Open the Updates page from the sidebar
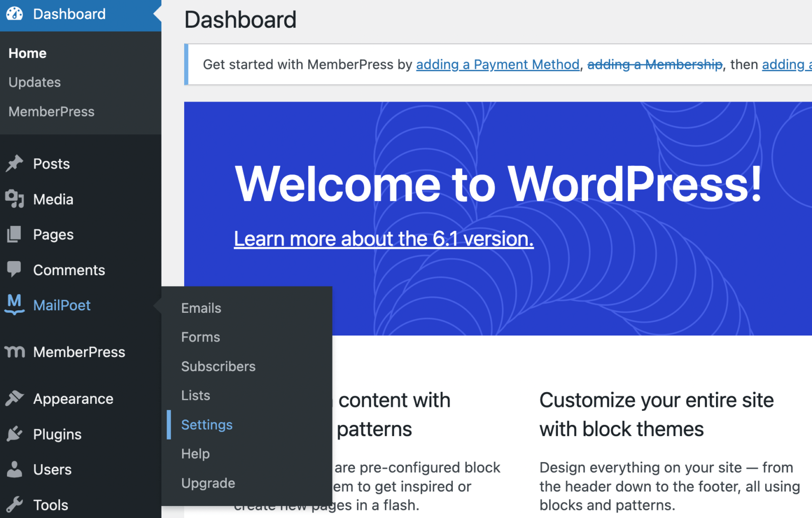Screen dimensions: 812x518 click(34, 82)
